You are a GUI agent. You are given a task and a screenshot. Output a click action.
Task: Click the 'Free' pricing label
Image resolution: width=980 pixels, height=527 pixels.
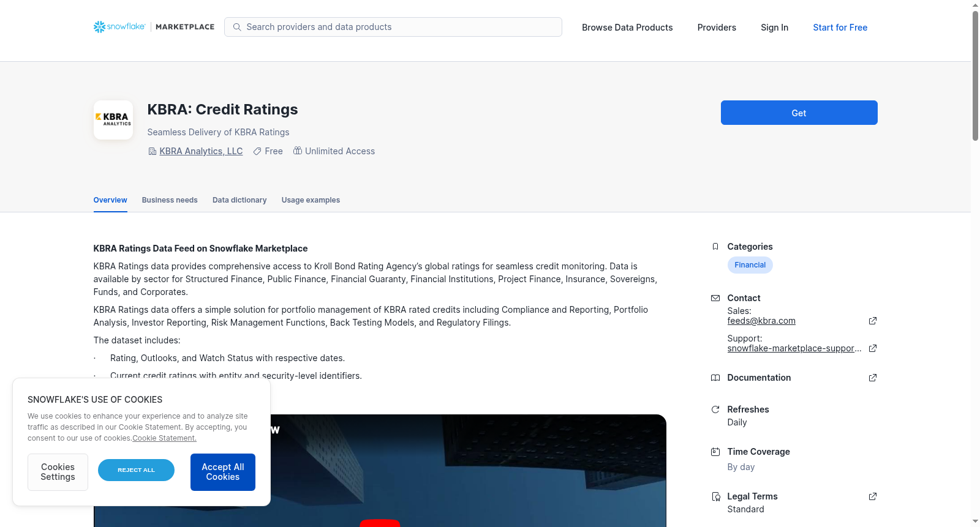click(x=274, y=151)
